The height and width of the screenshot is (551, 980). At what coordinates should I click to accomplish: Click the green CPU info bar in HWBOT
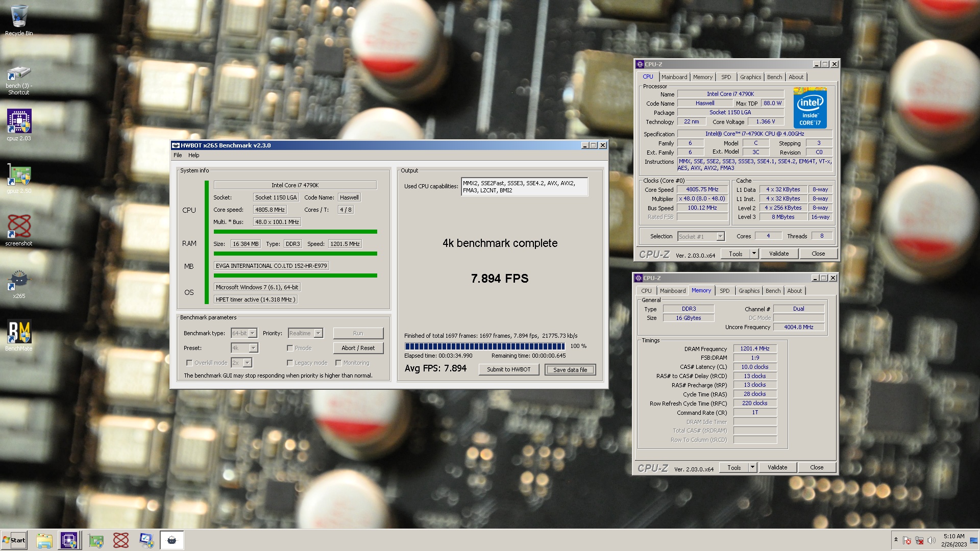pyautogui.click(x=295, y=232)
